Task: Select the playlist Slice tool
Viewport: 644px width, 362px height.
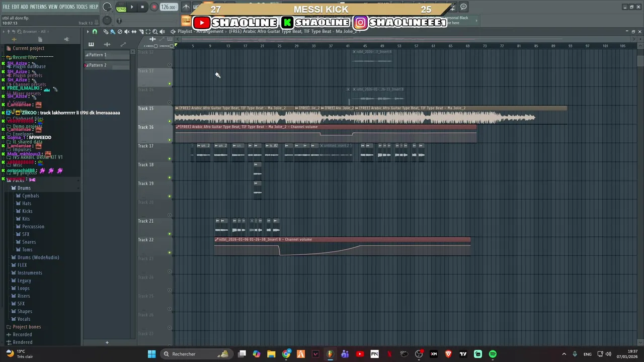Action: 141,32
